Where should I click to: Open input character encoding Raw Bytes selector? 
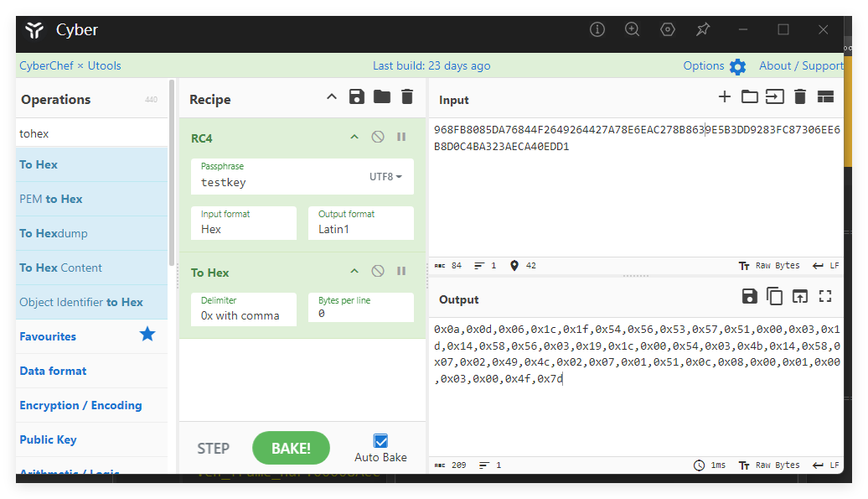[769, 266]
